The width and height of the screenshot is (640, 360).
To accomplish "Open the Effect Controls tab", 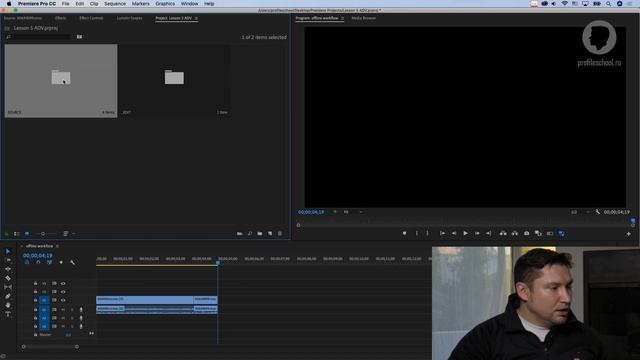I will click(x=91, y=18).
